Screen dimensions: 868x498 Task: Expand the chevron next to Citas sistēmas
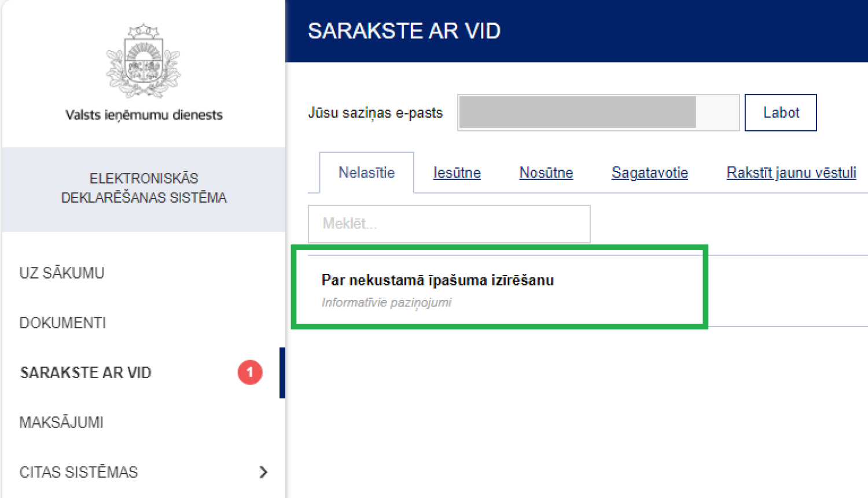click(263, 472)
